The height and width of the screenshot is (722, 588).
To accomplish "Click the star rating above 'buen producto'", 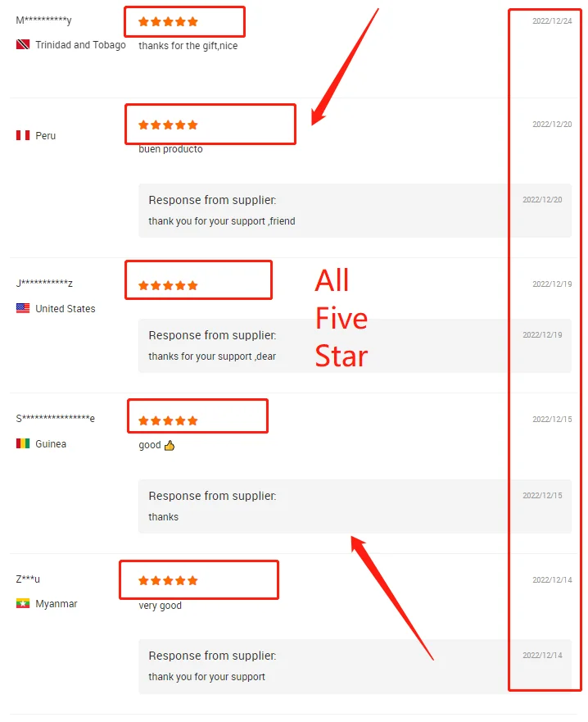I will tap(168, 125).
